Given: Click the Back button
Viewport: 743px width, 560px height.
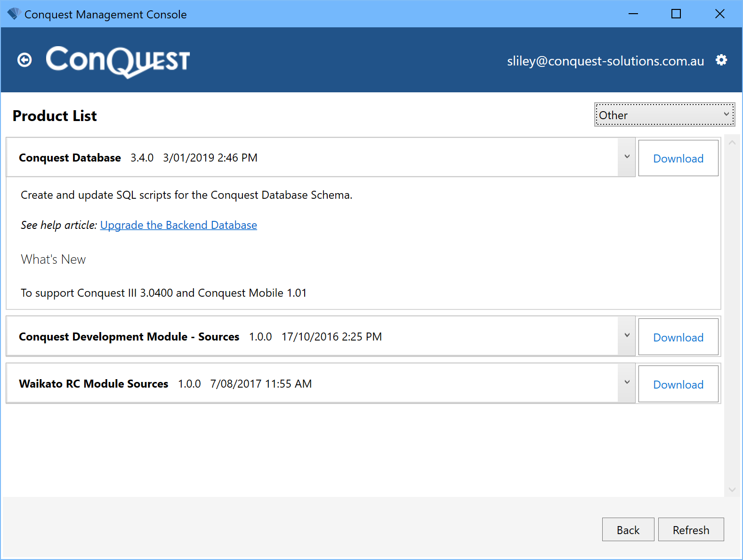Looking at the screenshot, I should point(628,530).
